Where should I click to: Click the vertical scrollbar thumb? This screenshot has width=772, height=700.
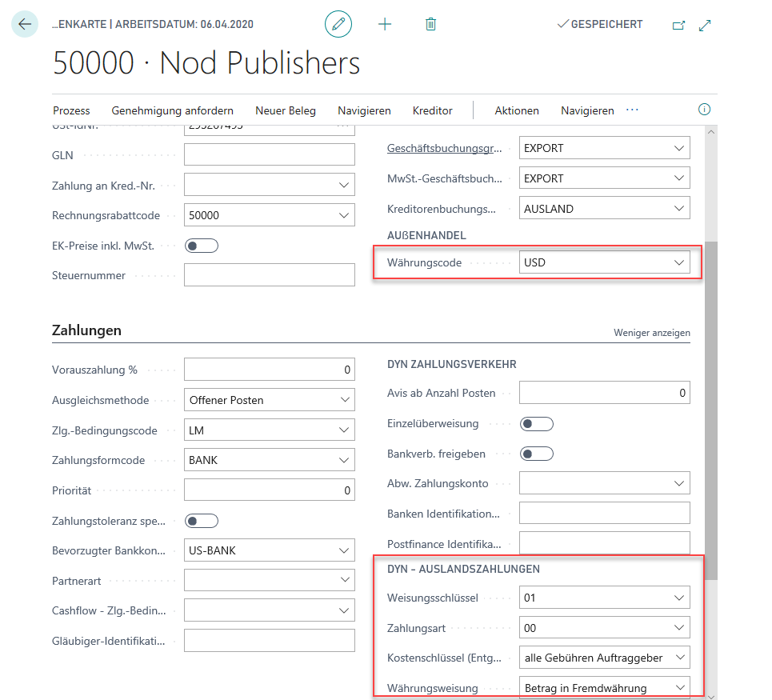711,410
